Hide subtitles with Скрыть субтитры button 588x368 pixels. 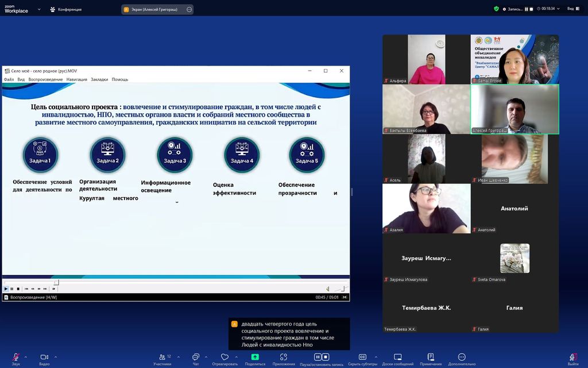(362, 358)
